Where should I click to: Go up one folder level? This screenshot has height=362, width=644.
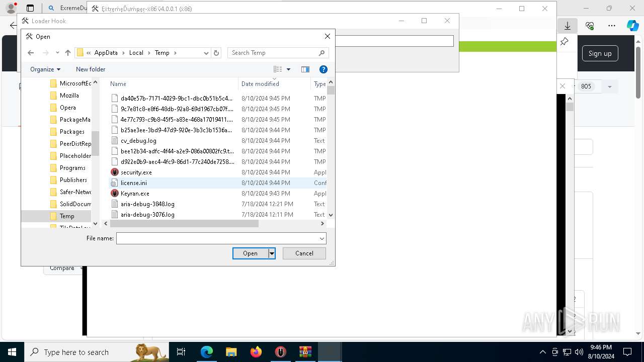[x=68, y=53]
